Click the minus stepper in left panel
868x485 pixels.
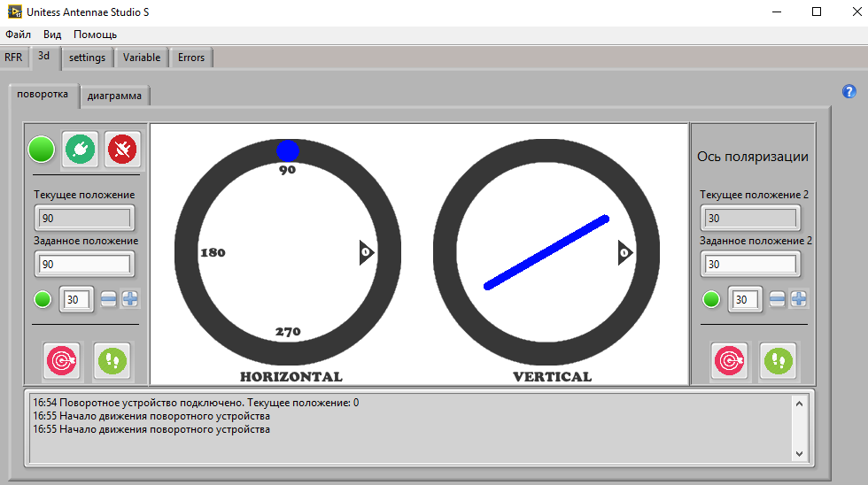click(108, 299)
